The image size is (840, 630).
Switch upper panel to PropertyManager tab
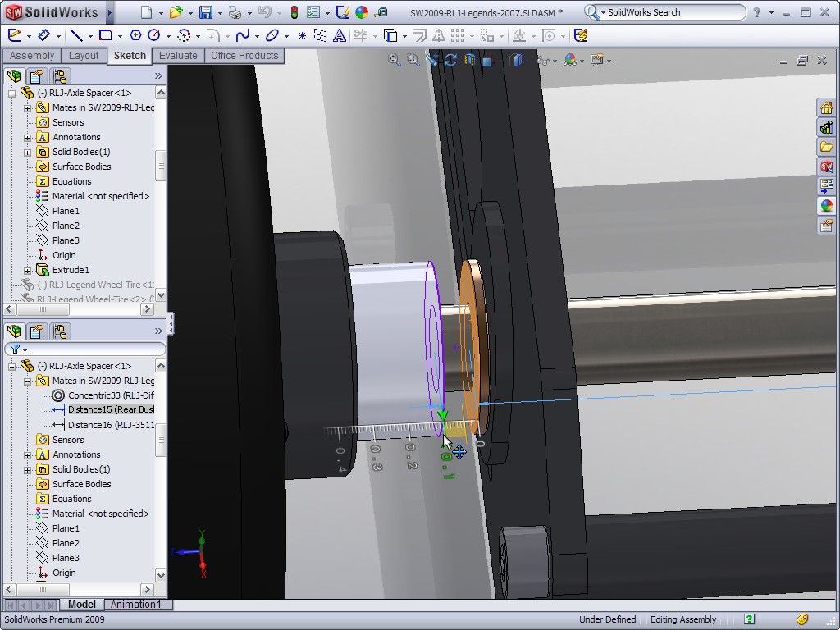37,76
